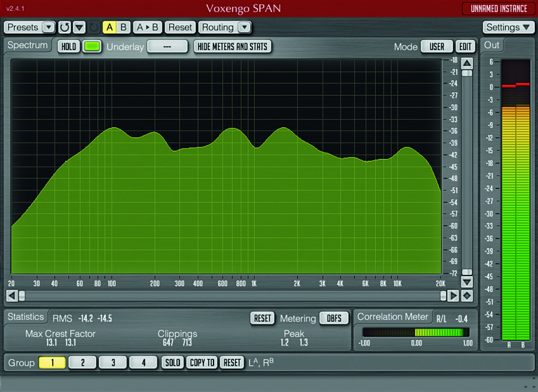Click the Statistics panel label
This screenshot has height=392, width=538.
point(26,317)
